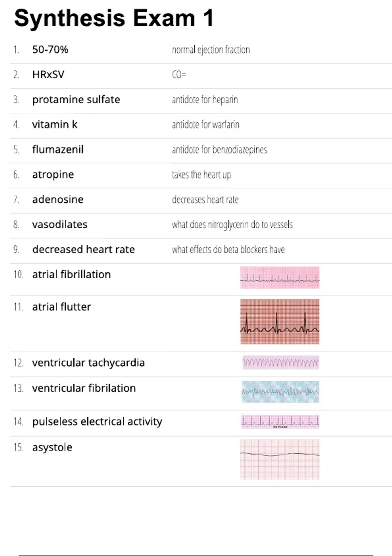This screenshot has width=392, height=556.
Task: Select the 50-70% term
Action: point(50,50)
